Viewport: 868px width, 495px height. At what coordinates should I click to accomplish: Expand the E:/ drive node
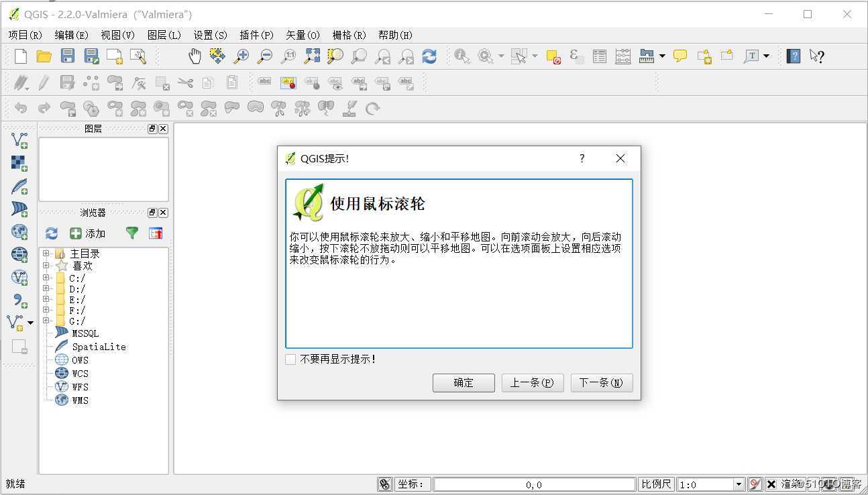click(46, 299)
